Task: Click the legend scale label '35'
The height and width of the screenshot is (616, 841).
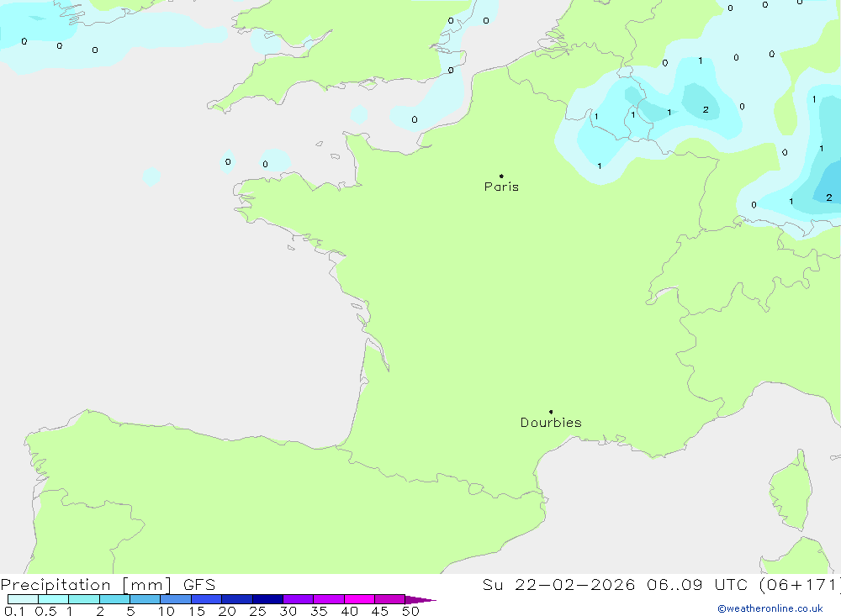Action: (319, 611)
